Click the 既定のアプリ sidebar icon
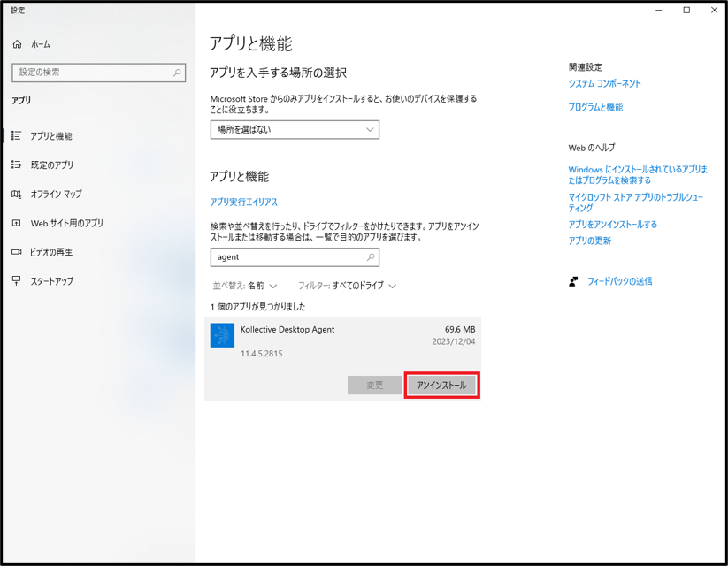728x566 pixels. pos(17,165)
